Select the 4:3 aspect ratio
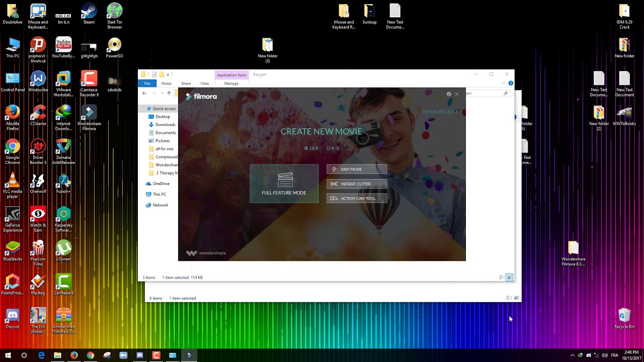Screen dimensions: 644x362 click(x=333, y=148)
